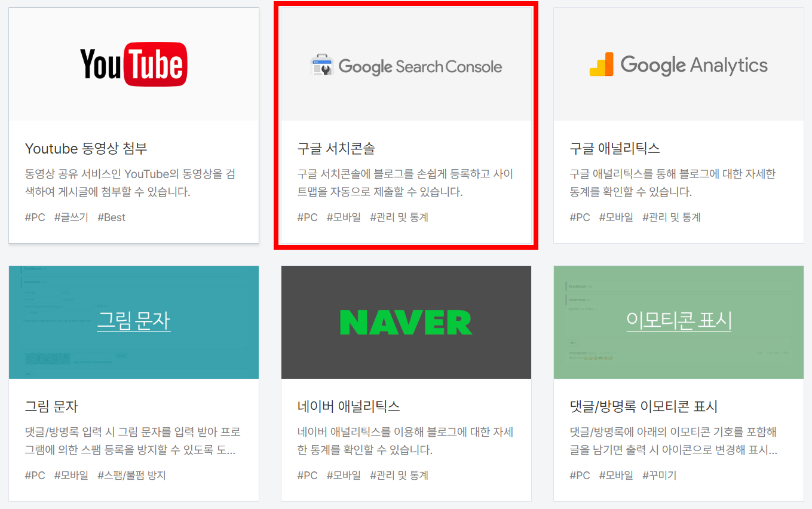Click the YouTube plugin description text

tap(130, 183)
